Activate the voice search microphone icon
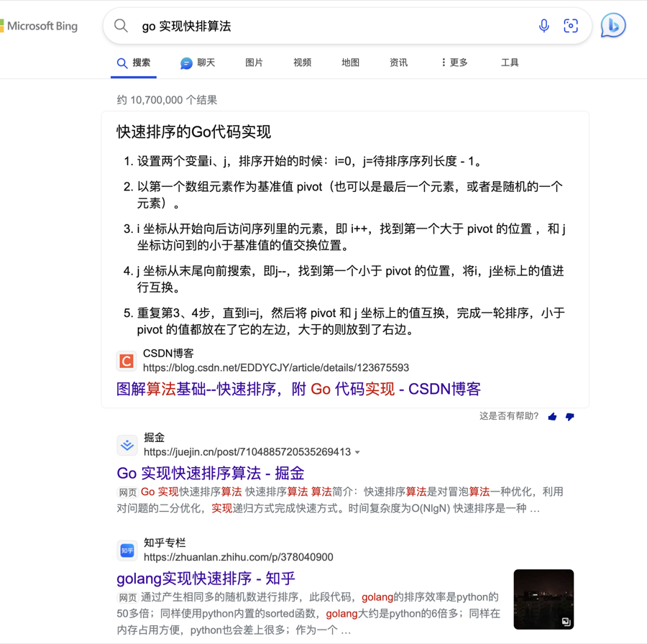 tap(544, 25)
